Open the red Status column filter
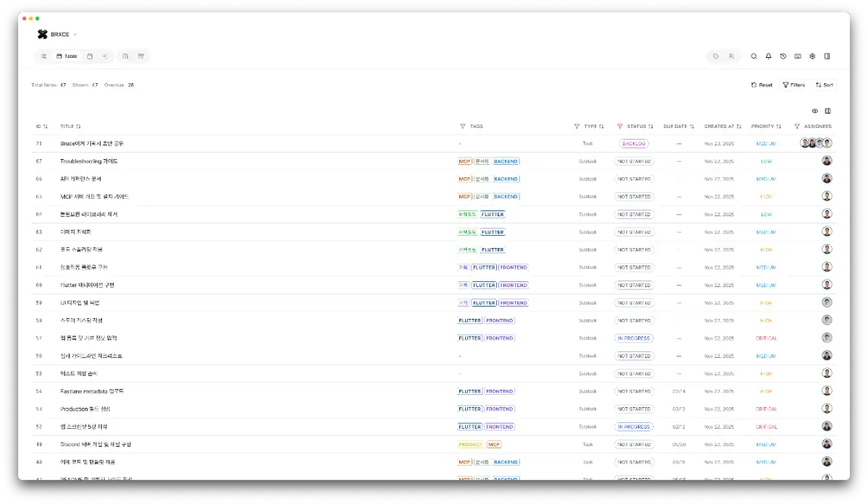This screenshot has height=504, width=868. [x=619, y=127]
